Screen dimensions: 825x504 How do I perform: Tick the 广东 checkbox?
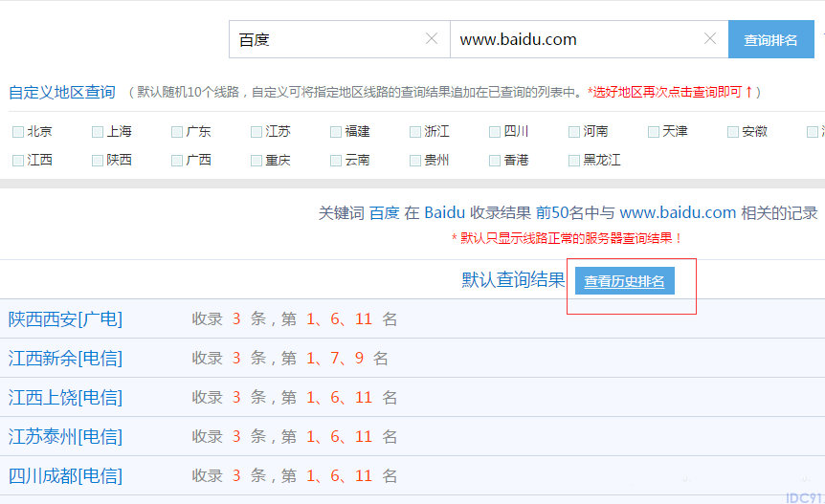coord(177,132)
